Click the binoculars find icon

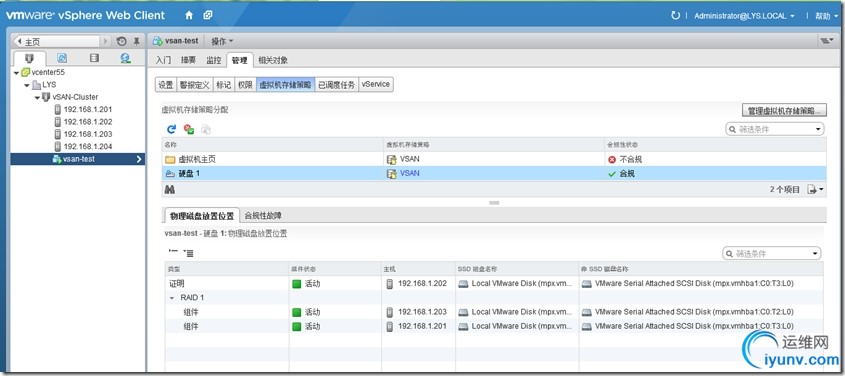click(x=170, y=190)
